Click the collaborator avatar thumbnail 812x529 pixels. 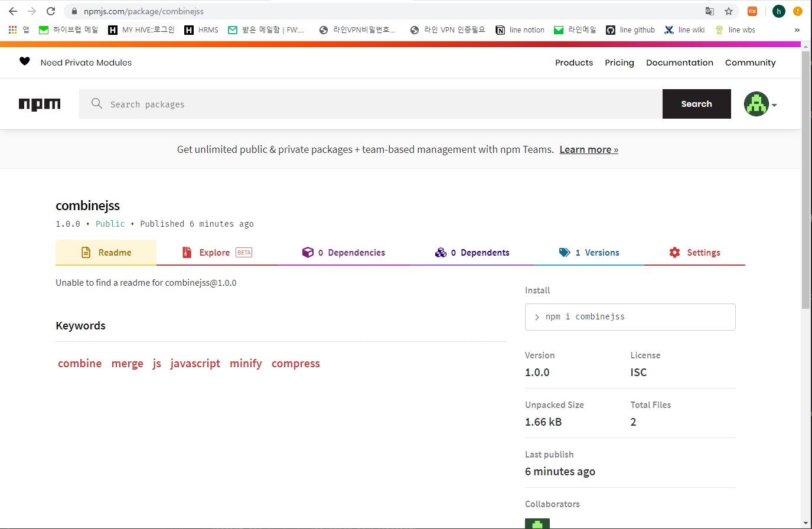537,524
